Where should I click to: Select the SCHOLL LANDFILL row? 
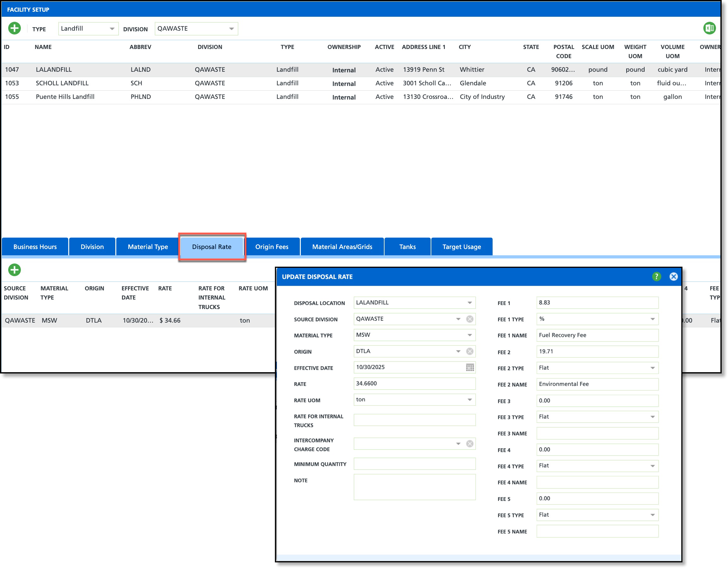coord(62,83)
